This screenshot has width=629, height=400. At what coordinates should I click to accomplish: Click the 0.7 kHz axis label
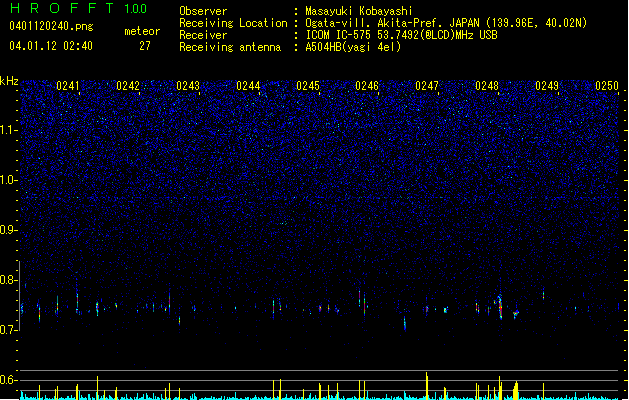click(9, 330)
